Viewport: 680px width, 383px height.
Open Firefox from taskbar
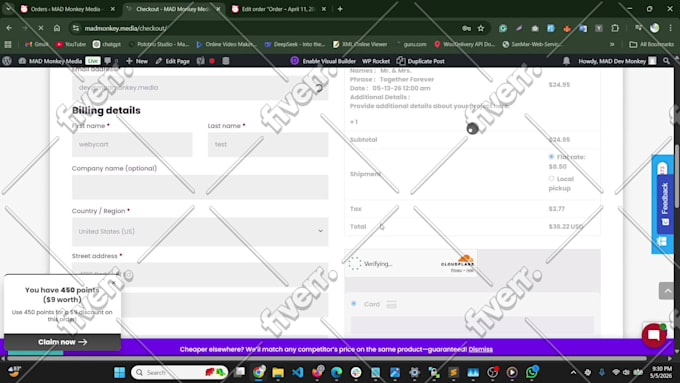tap(317, 372)
